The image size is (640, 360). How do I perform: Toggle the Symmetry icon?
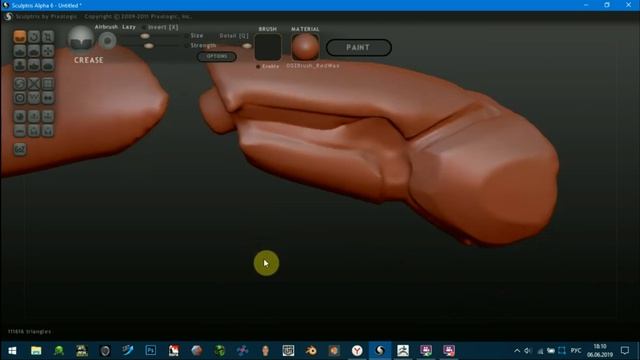coord(48,98)
